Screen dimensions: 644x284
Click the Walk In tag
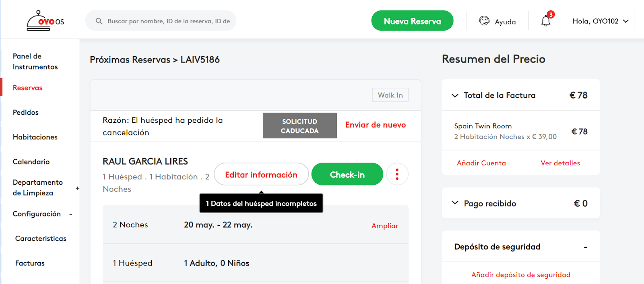(390, 95)
